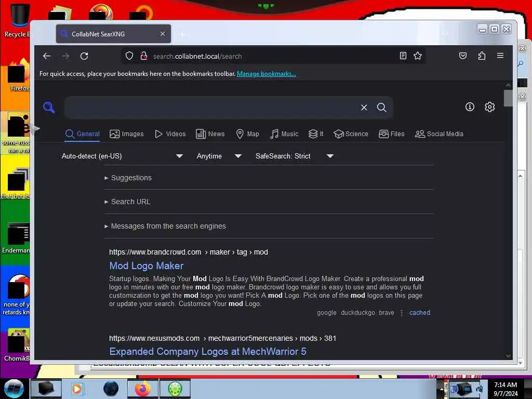This screenshot has width=532, height=399.
Task: Switch to the Music category
Action: 284,134
